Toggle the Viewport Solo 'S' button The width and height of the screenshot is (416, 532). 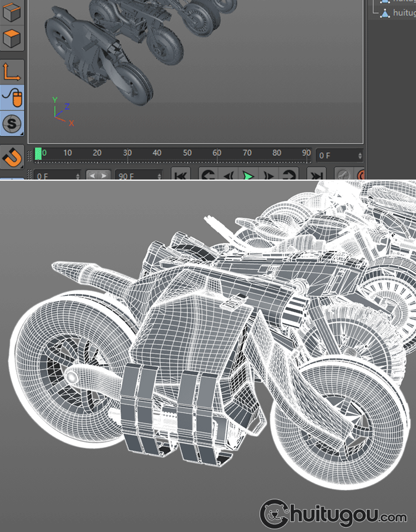12,124
